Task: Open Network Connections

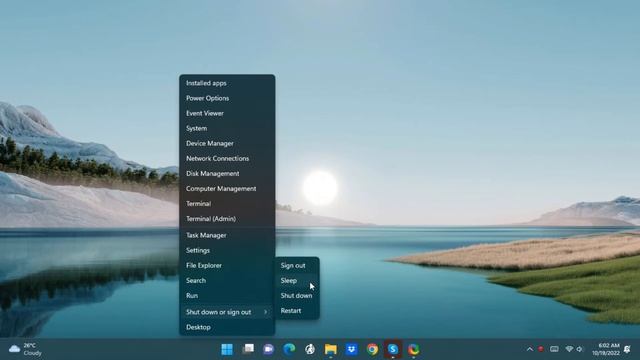Action: tap(227, 159)
